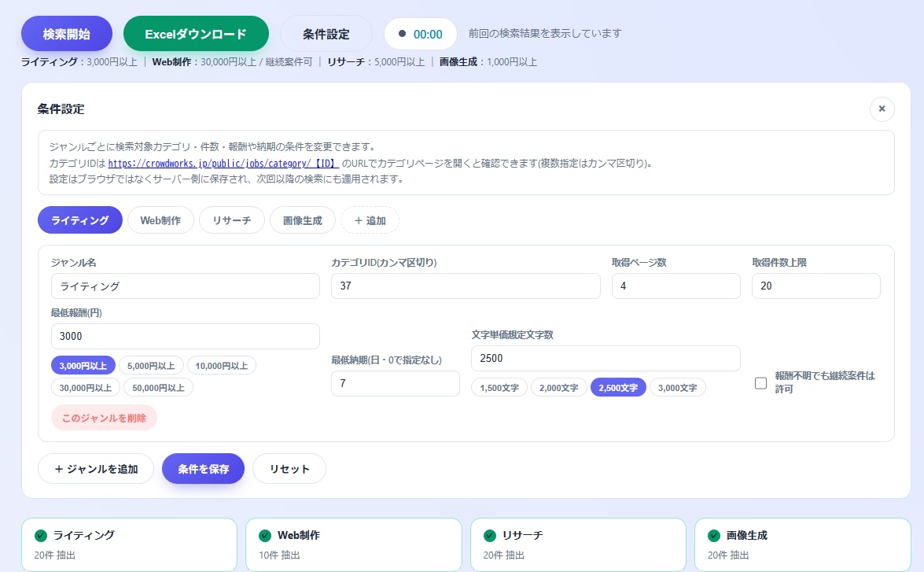Click the green check icon on 画像生成 card
This screenshot has width=924, height=572.
click(x=714, y=536)
